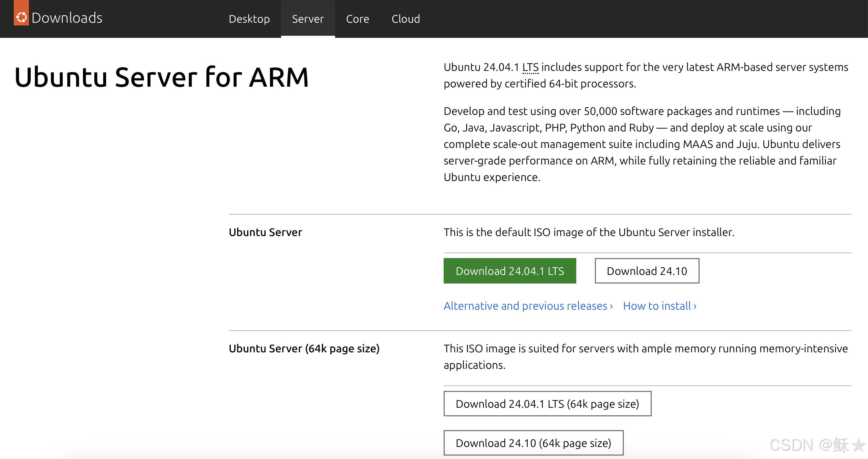
Task: Open the Core tab
Action: point(357,19)
